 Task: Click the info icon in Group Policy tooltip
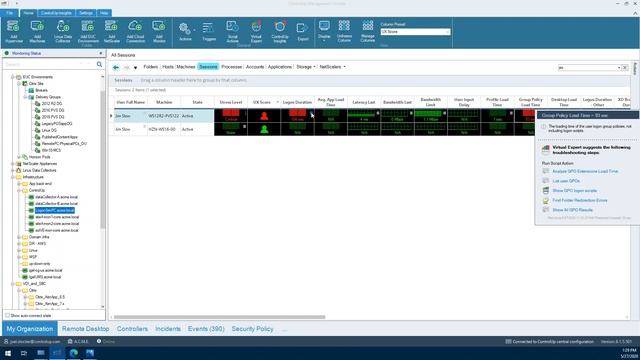click(x=543, y=127)
